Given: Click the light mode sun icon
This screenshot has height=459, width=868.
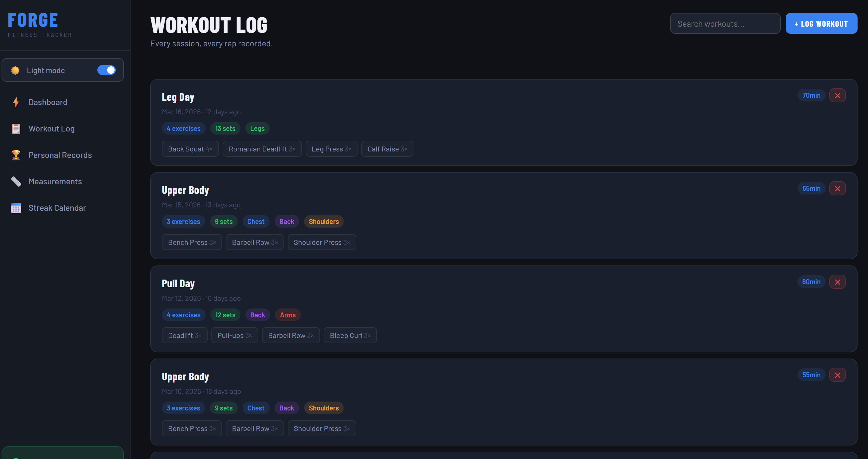Looking at the screenshot, I should 15,70.
